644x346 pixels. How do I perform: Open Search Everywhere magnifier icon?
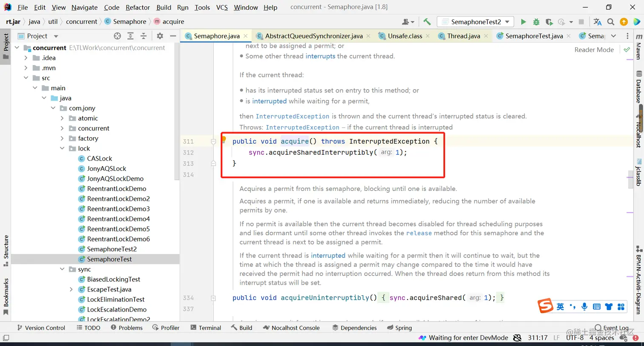(x=611, y=22)
